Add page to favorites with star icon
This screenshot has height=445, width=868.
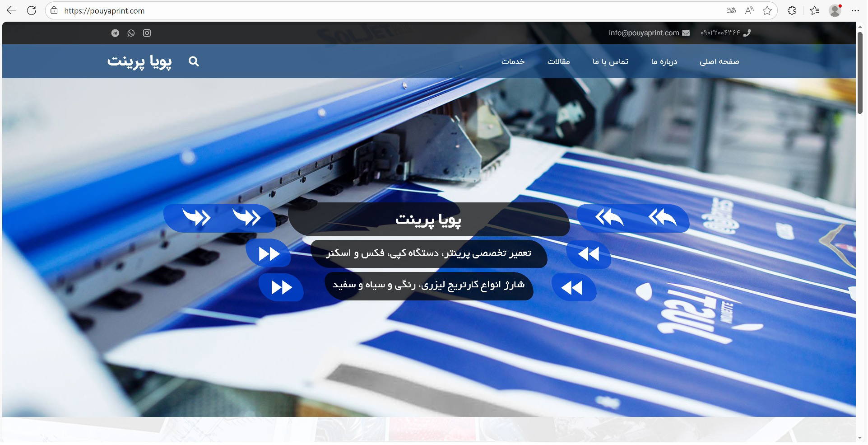tap(767, 10)
